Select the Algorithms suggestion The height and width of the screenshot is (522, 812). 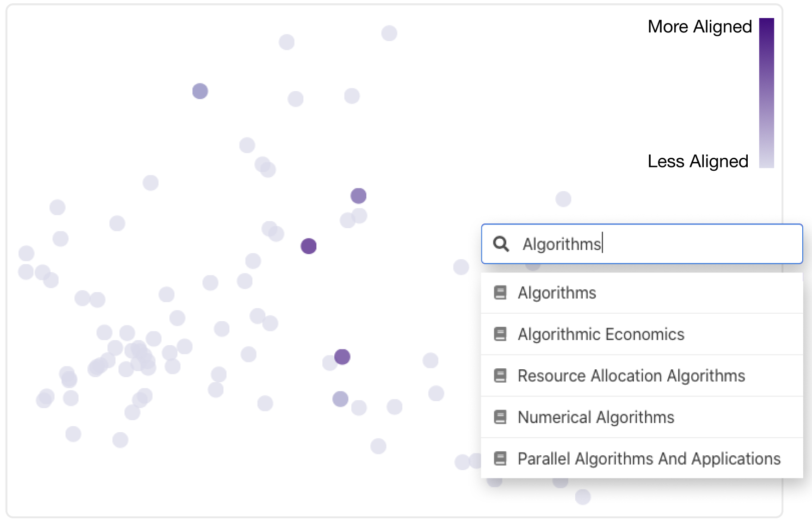pos(642,293)
